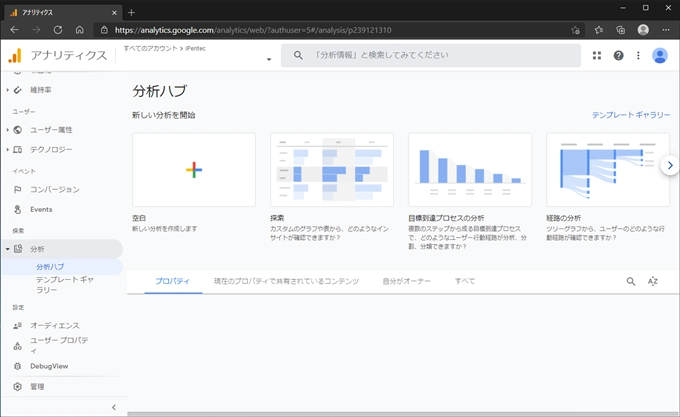Open browser settings ellipsis menu

[x=666, y=30]
